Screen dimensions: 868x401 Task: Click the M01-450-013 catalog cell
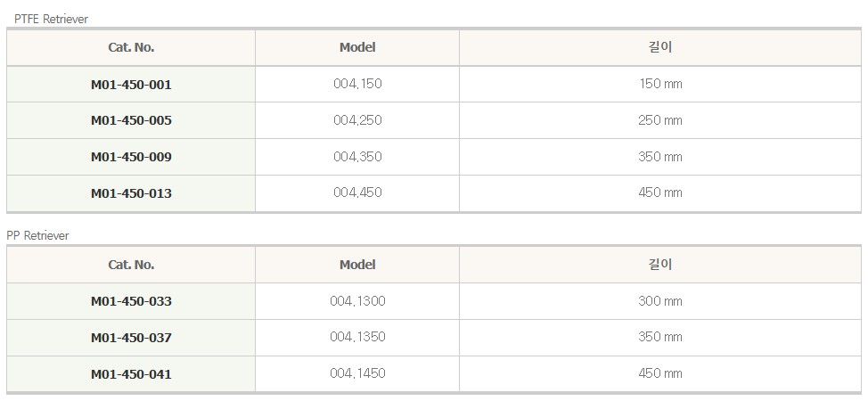click(x=131, y=193)
